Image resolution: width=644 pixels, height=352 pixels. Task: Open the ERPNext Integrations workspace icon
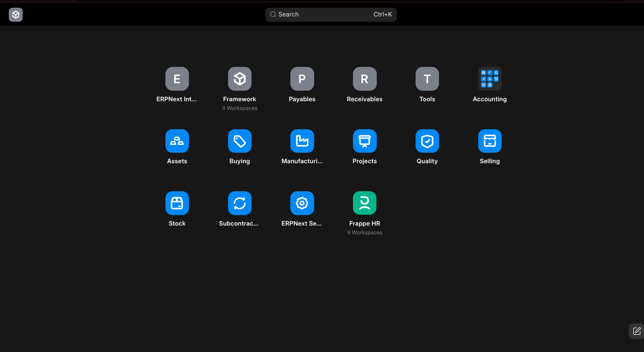point(177,79)
